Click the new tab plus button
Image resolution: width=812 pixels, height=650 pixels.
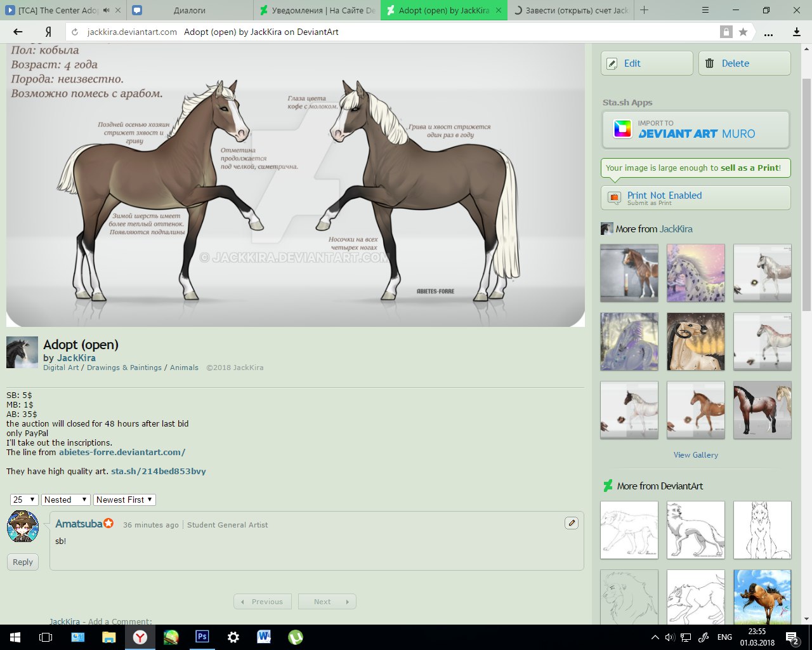click(645, 10)
